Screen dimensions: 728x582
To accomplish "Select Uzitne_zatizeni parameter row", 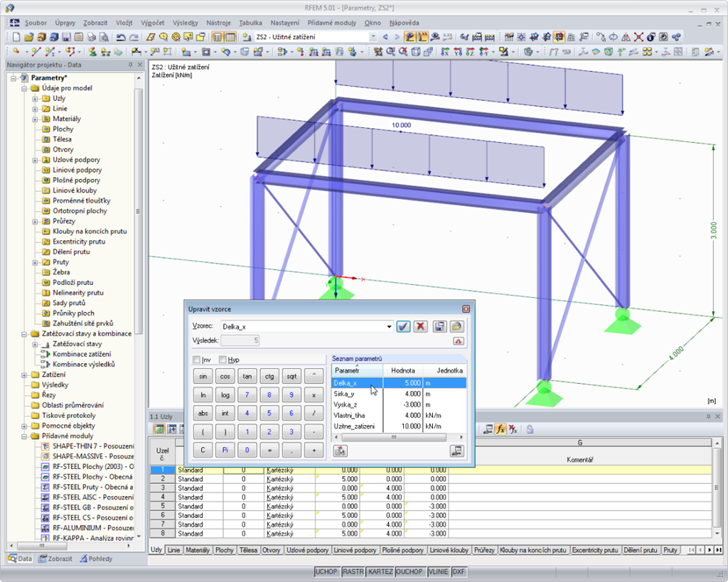I will [x=399, y=426].
